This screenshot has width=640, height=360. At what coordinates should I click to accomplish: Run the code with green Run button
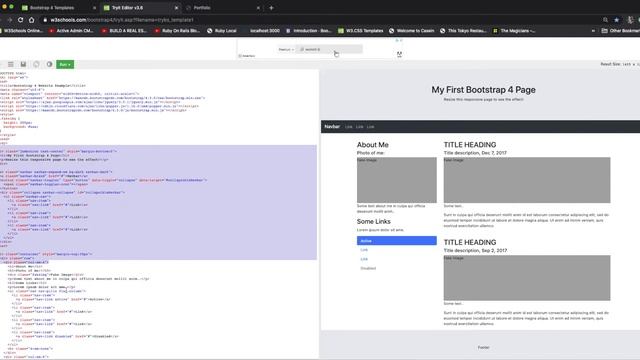coord(65,64)
